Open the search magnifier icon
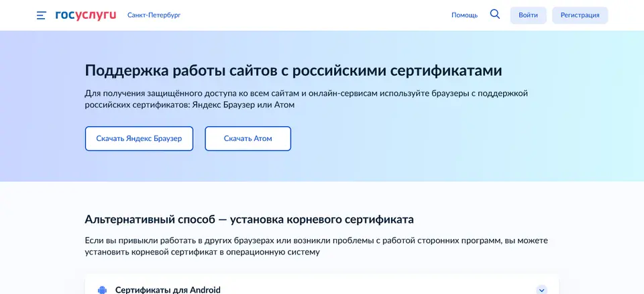Screen dimensions: 644x294 coord(495,14)
